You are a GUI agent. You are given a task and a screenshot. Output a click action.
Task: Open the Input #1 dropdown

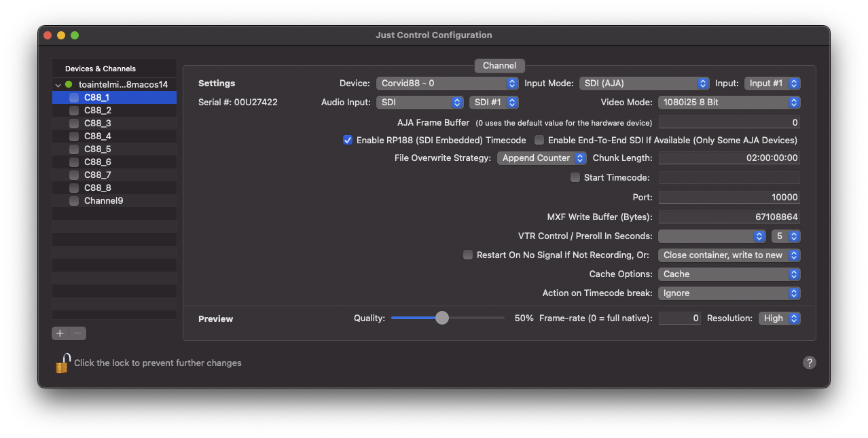[772, 84]
